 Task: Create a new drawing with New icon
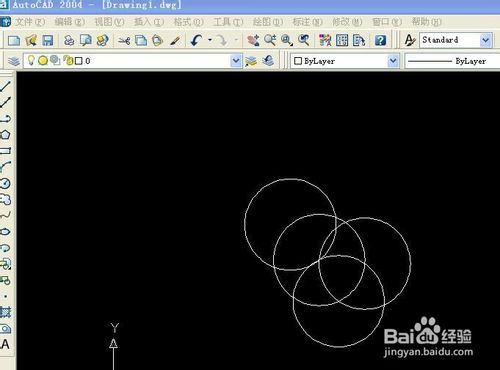14,41
